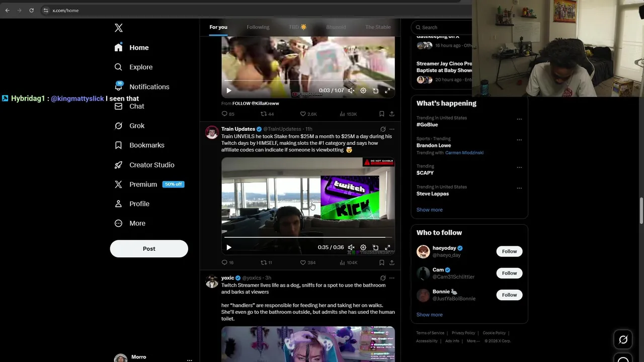Viewport: 644px width, 362px height.
Task: Follow Bonnie
Action: pos(509,295)
